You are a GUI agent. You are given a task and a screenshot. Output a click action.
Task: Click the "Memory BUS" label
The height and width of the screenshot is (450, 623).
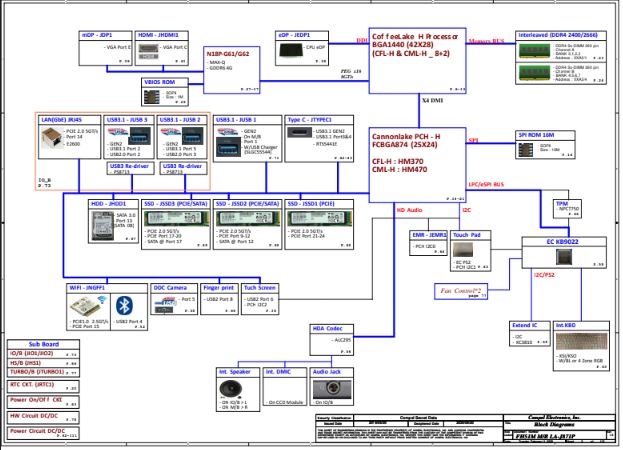click(x=486, y=41)
